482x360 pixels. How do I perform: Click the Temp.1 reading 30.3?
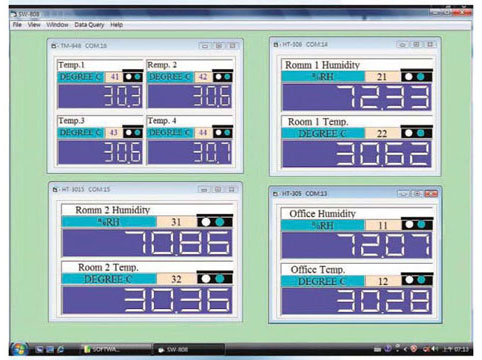click(x=101, y=96)
